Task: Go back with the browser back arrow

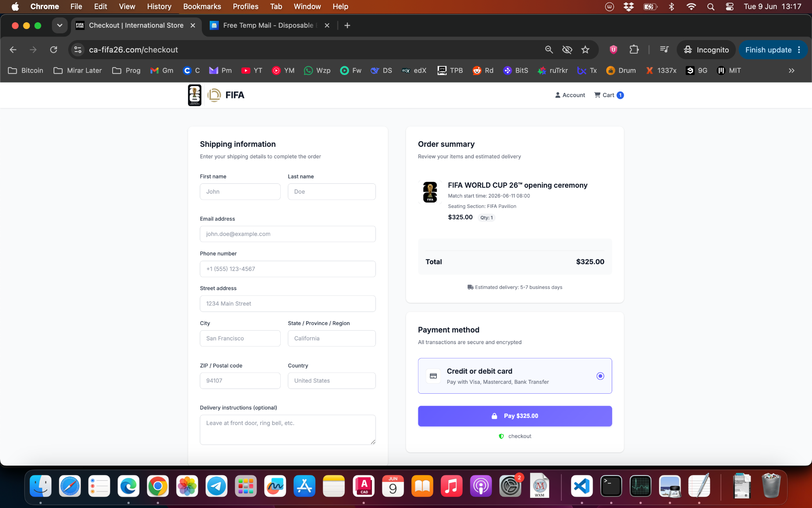Action: 13,50
